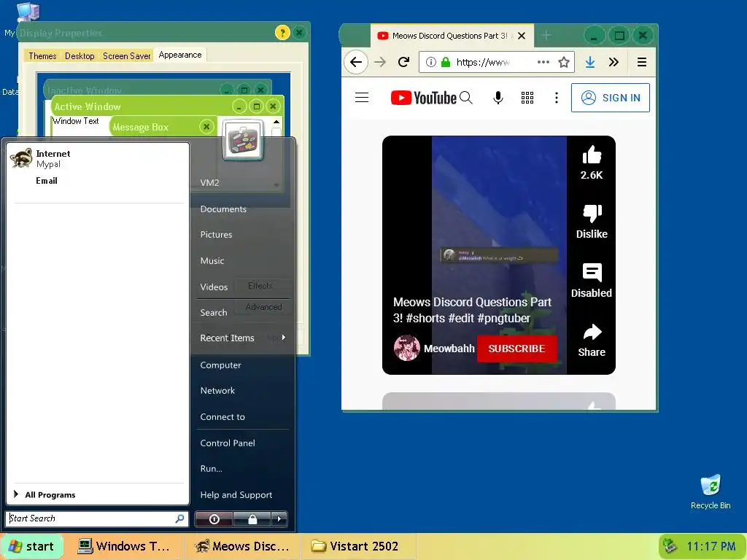Click the Dislike thumbs down icon
747x560 pixels.
click(x=592, y=214)
